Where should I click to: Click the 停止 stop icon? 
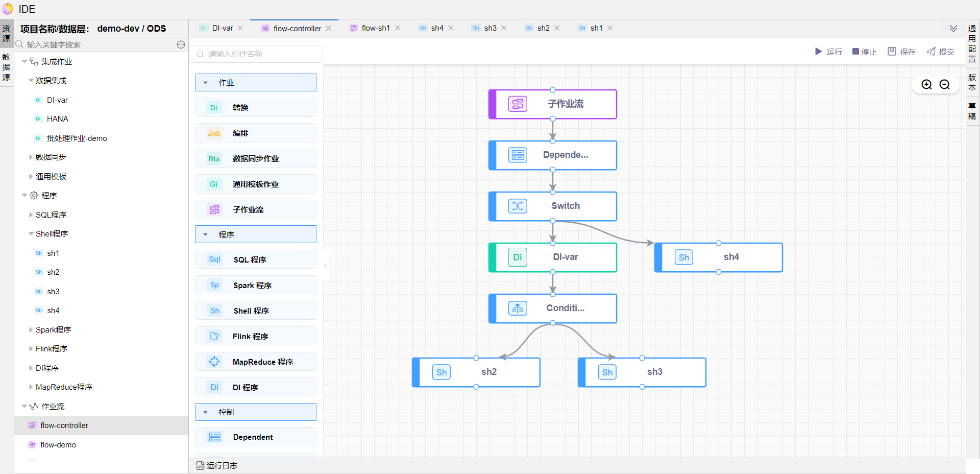[x=854, y=52]
